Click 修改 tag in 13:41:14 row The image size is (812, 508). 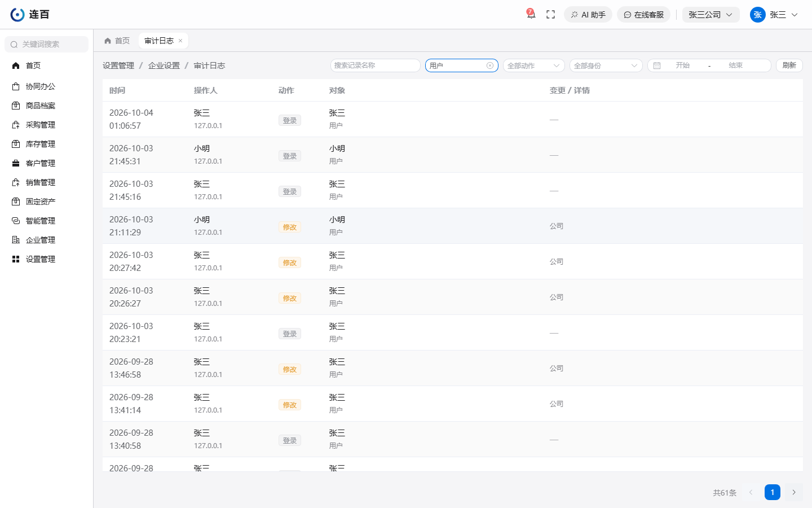pyautogui.click(x=290, y=405)
